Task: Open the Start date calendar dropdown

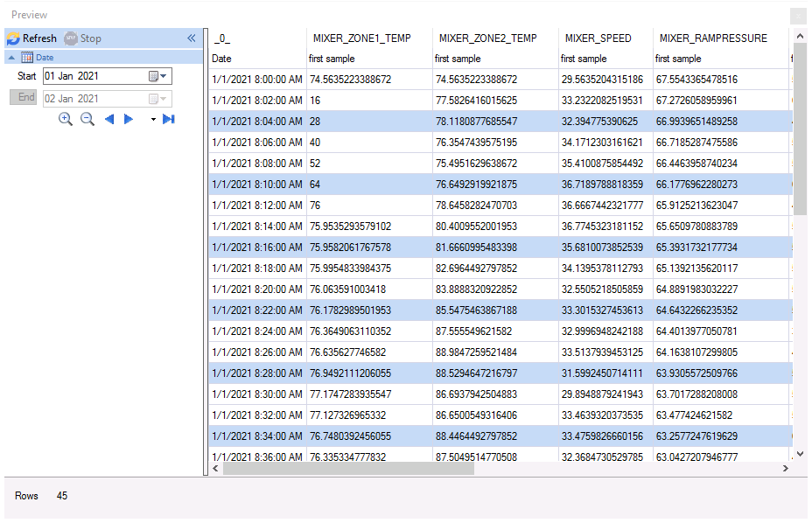Action: click(158, 76)
